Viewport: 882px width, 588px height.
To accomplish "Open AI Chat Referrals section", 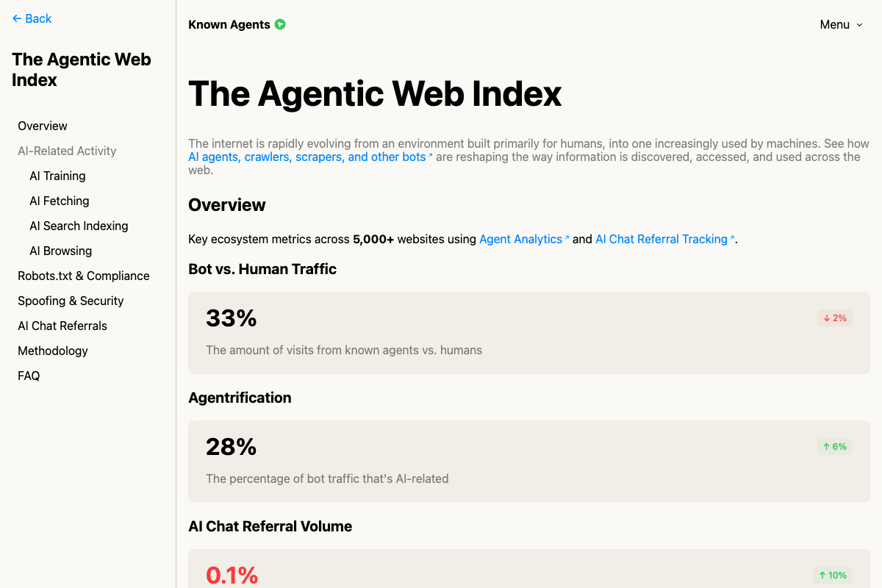I will [x=62, y=326].
